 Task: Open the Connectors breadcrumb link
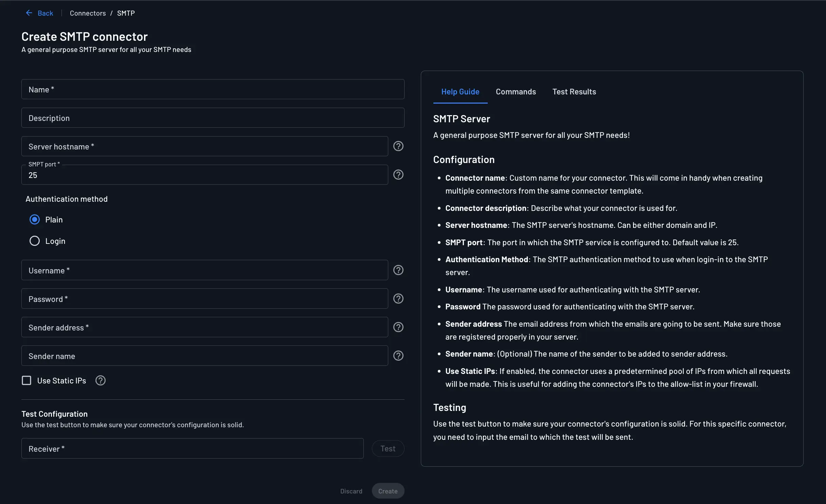[88, 13]
